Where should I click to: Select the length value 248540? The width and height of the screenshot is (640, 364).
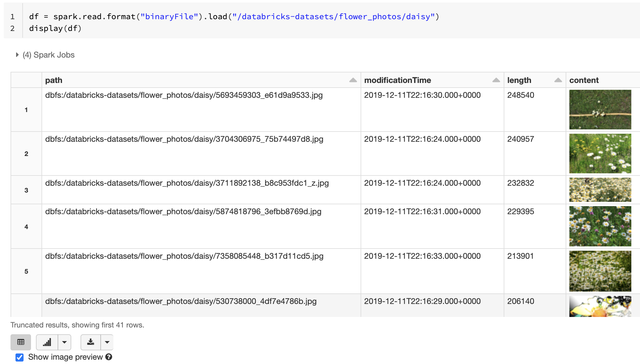point(521,95)
